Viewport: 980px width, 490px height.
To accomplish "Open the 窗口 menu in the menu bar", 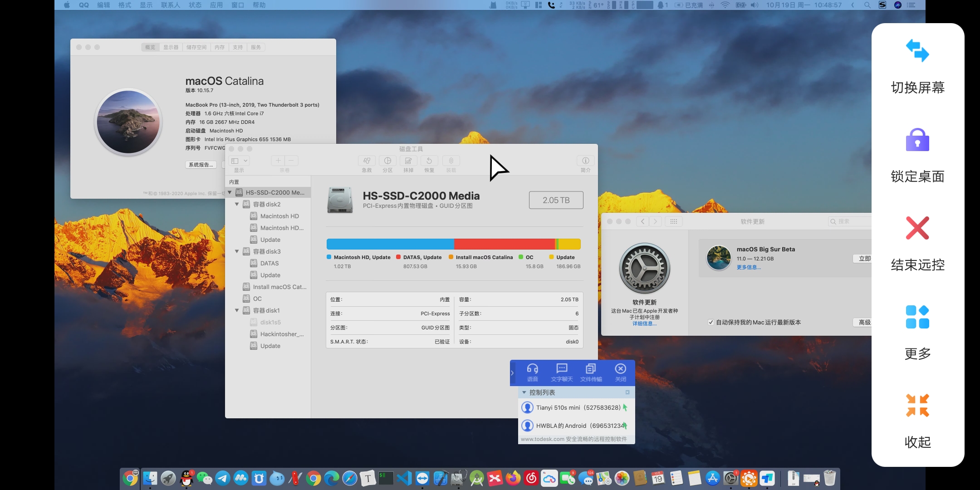I will 238,5.
